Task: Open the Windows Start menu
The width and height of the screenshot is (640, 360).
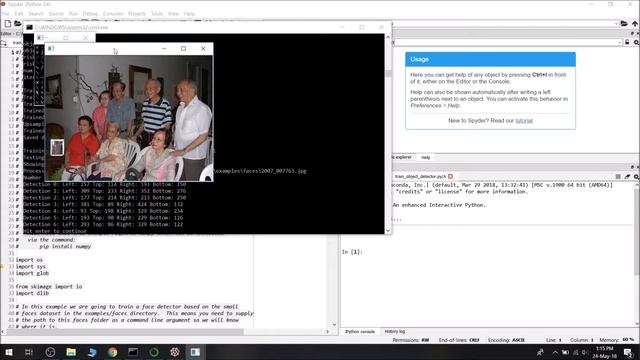Action: (x=9, y=352)
